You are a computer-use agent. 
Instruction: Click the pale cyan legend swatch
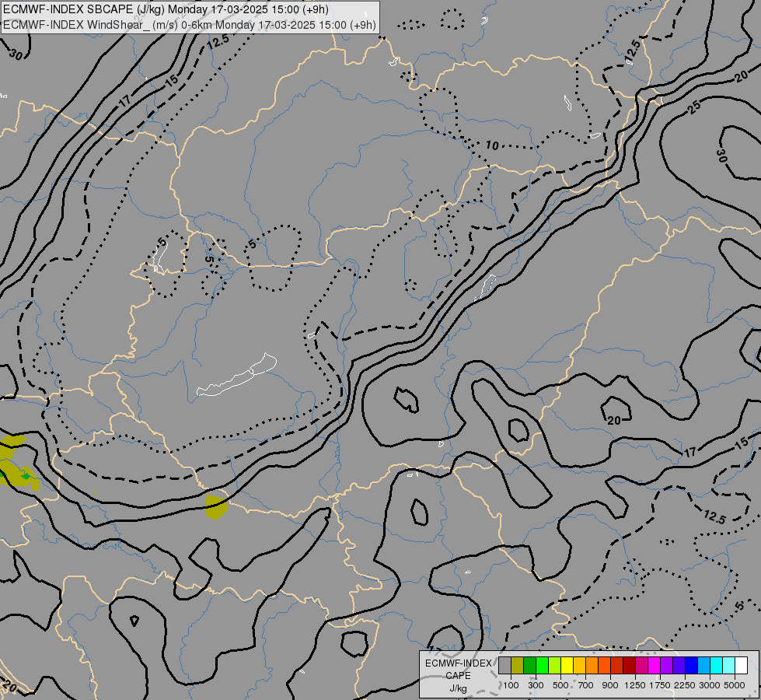click(x=729, y=666)
